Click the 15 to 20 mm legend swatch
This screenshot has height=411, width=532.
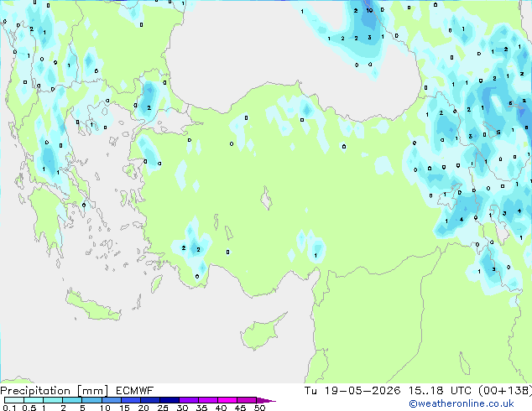pyautogui.click(x=131, y=400)
